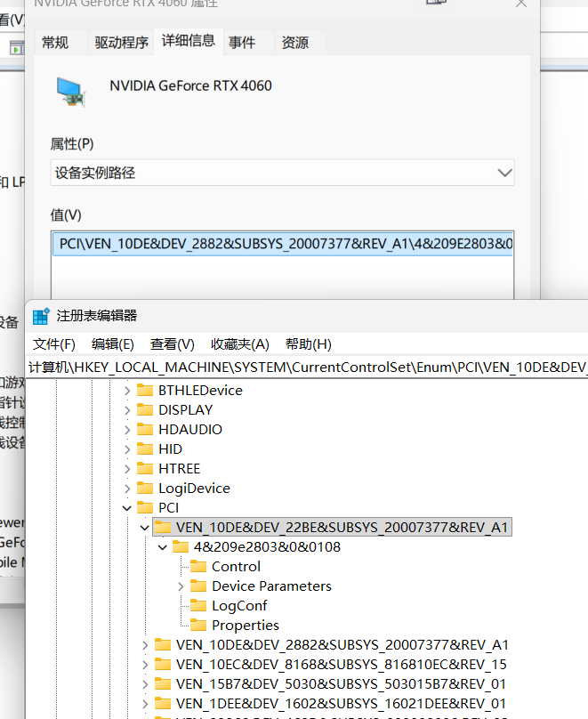This screenshot has height=719, width=588.
Task: Open the 属性 dropdown showing 设备实例路径
Action: [282, 173]
